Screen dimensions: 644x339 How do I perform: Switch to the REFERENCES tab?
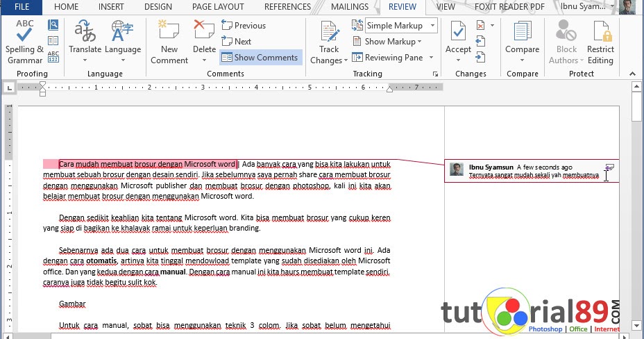[x=287, y=7]
